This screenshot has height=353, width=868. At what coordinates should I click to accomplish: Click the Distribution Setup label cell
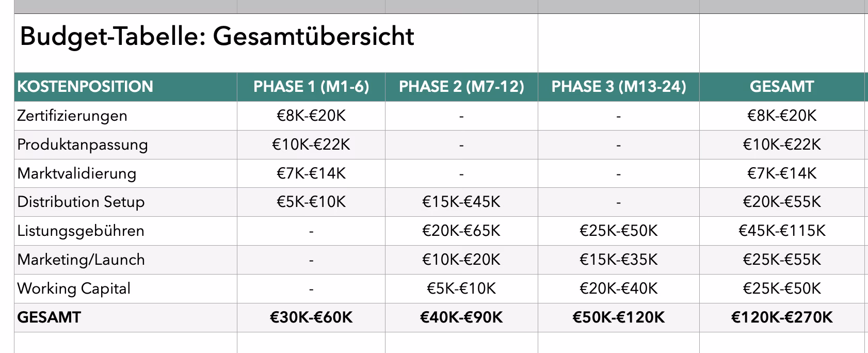click(x=81, y=202)
